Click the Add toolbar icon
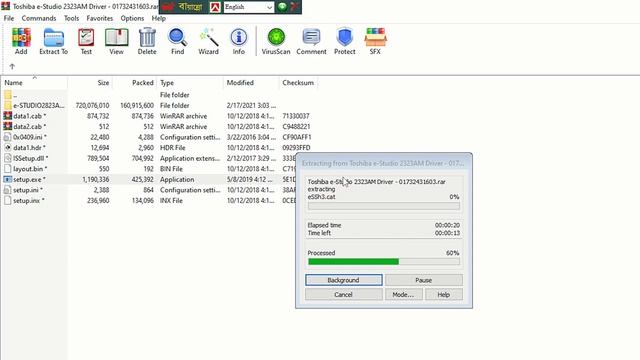The width and height of the screenshot is (640, 360). coord(21,41)
